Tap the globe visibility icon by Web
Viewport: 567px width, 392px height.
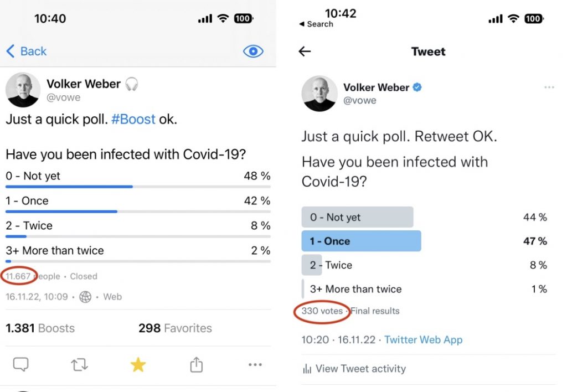click(85, 297)
